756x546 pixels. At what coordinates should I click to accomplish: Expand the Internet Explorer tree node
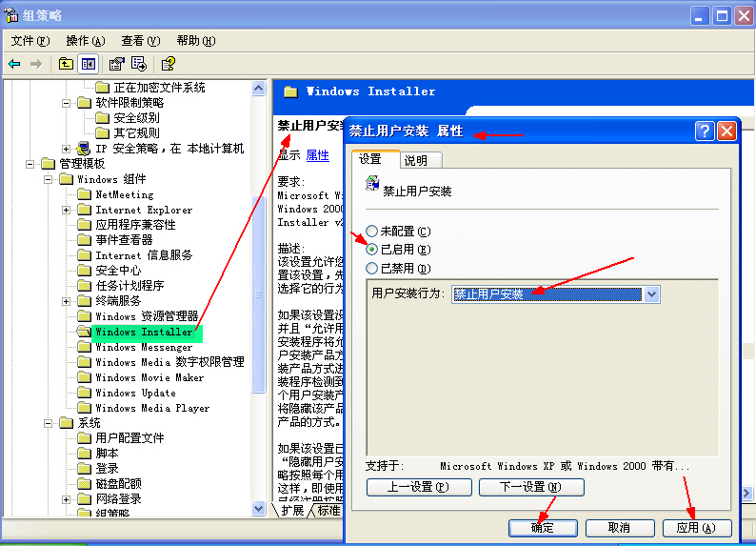tap(67, 210)
